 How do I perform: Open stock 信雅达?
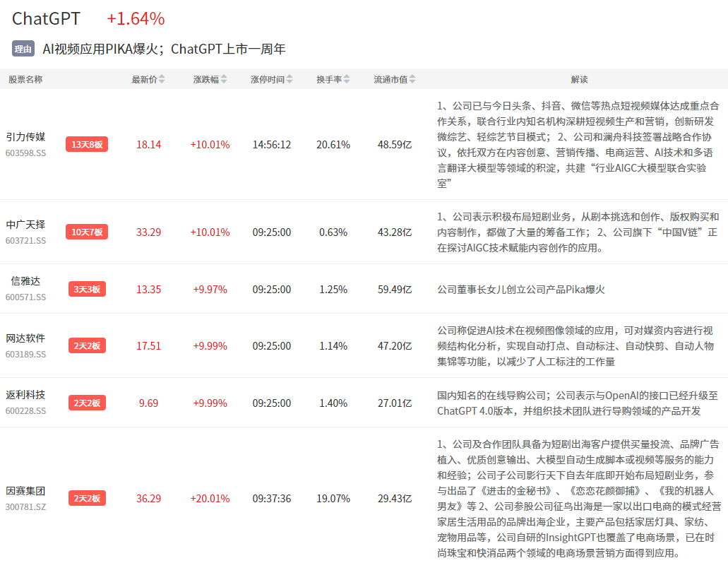tap(25, 281)
